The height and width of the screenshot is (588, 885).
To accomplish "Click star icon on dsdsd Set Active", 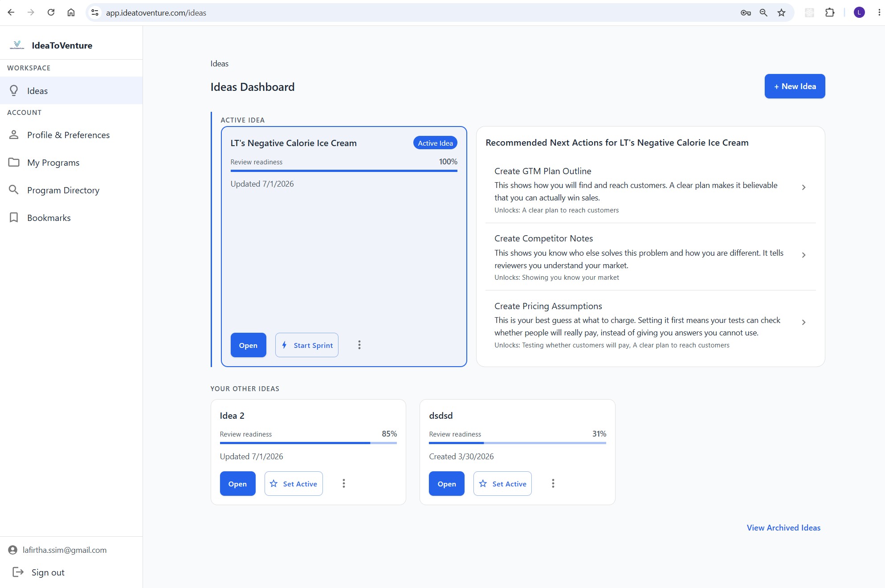I will (483, 483).
